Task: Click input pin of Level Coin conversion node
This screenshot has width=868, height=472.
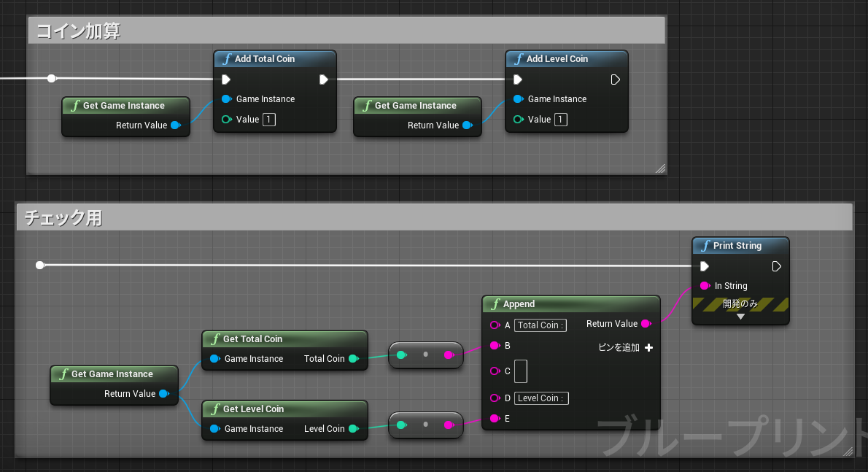Action: point(402,425)
